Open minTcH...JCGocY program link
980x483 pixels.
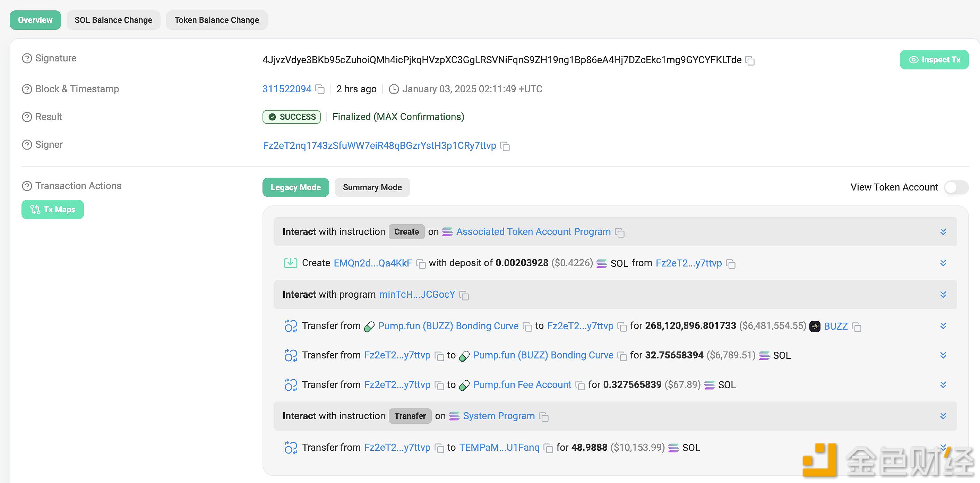[417, 295]
